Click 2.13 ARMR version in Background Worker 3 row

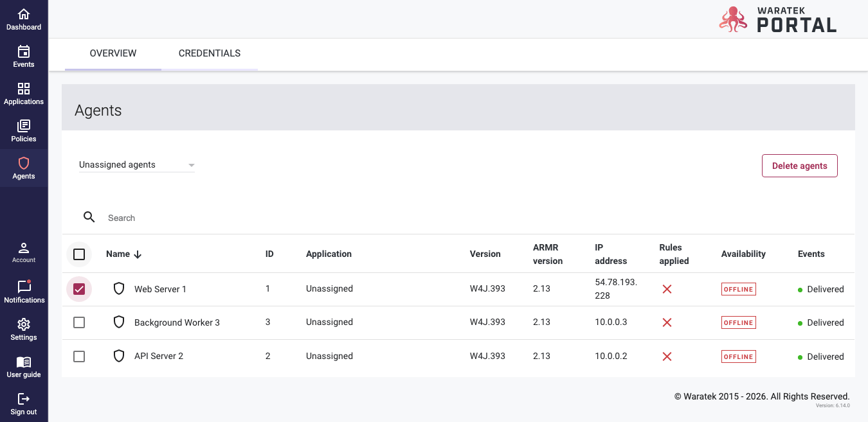(x=541, y=322)
